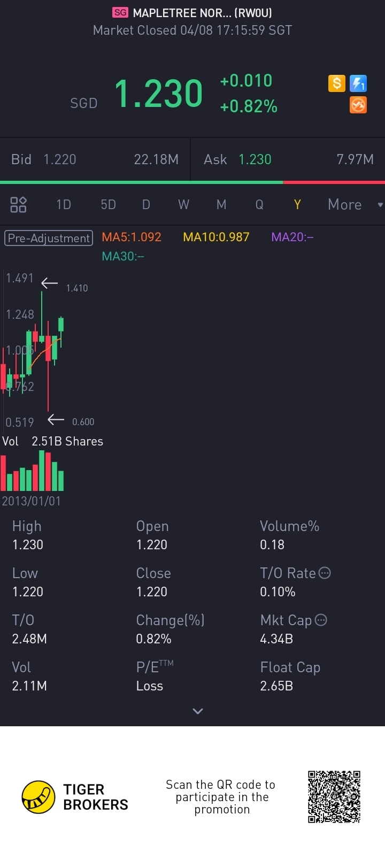Viewport: 385px width, 868px height.
Task: Tap the Tiger Brokers logo
Action: point(75,797)
